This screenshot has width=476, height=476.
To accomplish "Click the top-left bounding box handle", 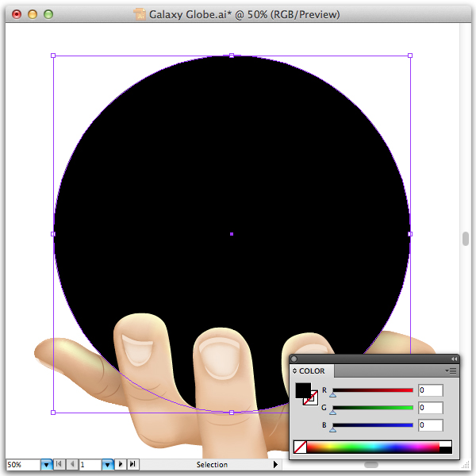I will tap(53, 56).
